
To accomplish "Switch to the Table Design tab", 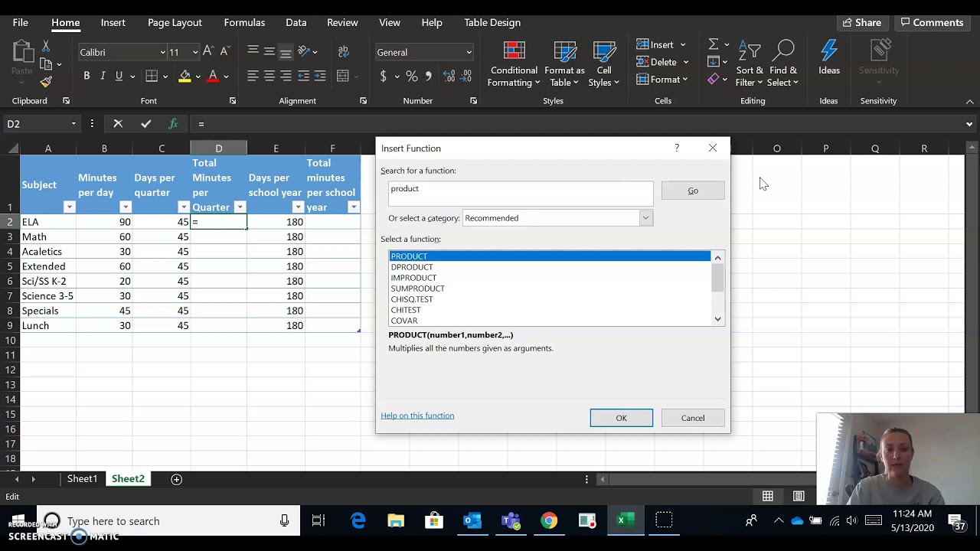I will point(492,22).
